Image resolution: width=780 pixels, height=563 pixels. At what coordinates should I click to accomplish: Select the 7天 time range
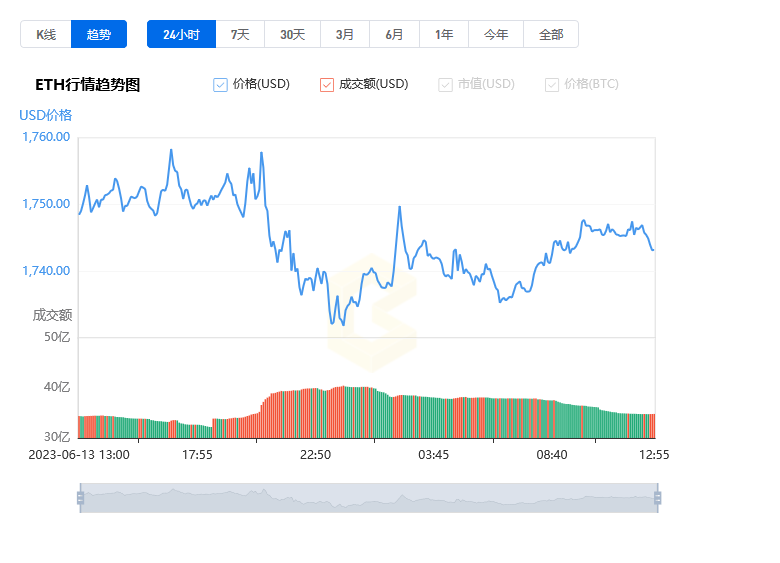(x=240, y=34)
